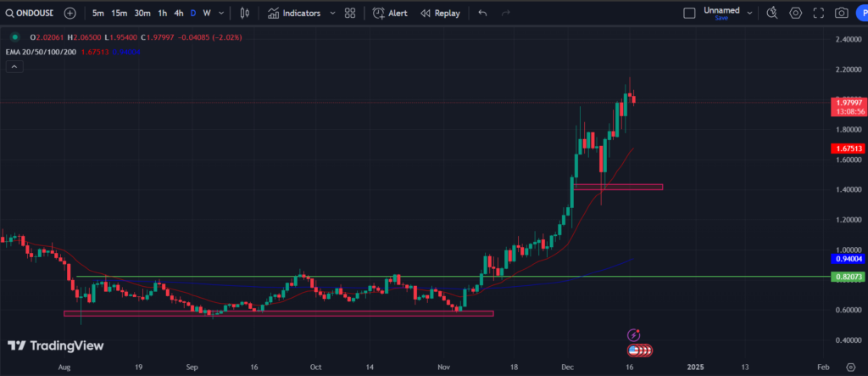Click the 0.82073 green line price label
868x376 pixels.
click(x=849, y=276)
